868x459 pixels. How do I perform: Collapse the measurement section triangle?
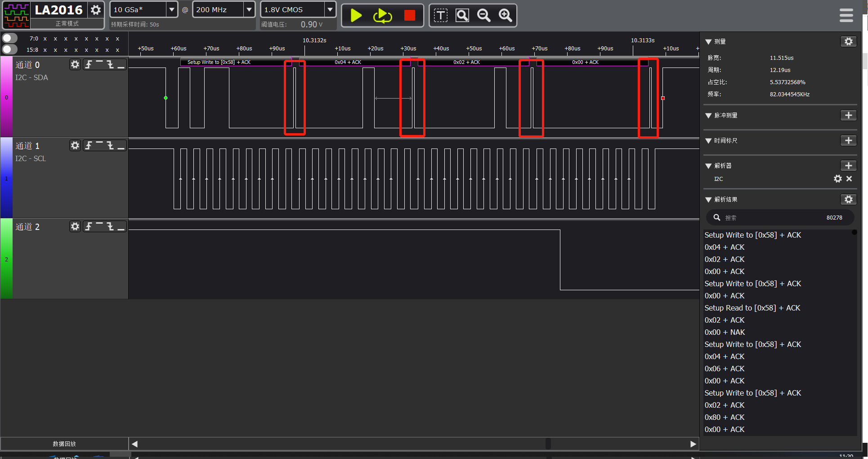click(x=708, y=42)
